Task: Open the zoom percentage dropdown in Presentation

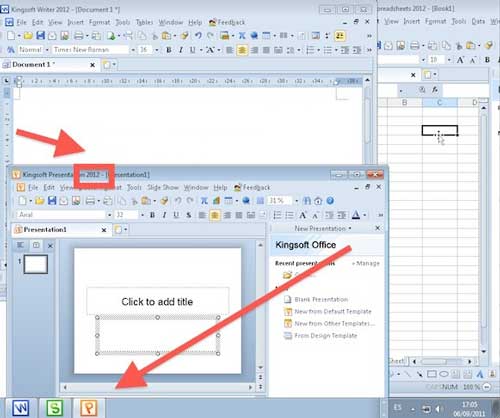Action: tap(296, 201)
